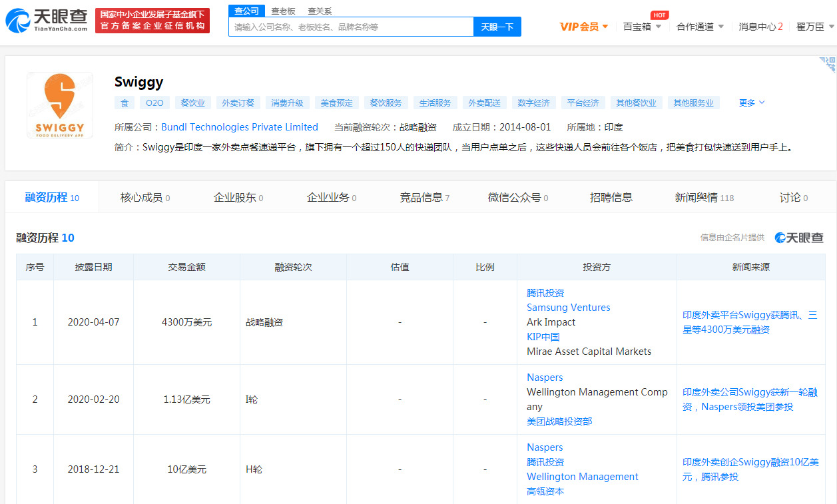Viewport: 837px width, 504px height.
Task: Open the TianYanCha logo homepage
Action: pos(46,21)
